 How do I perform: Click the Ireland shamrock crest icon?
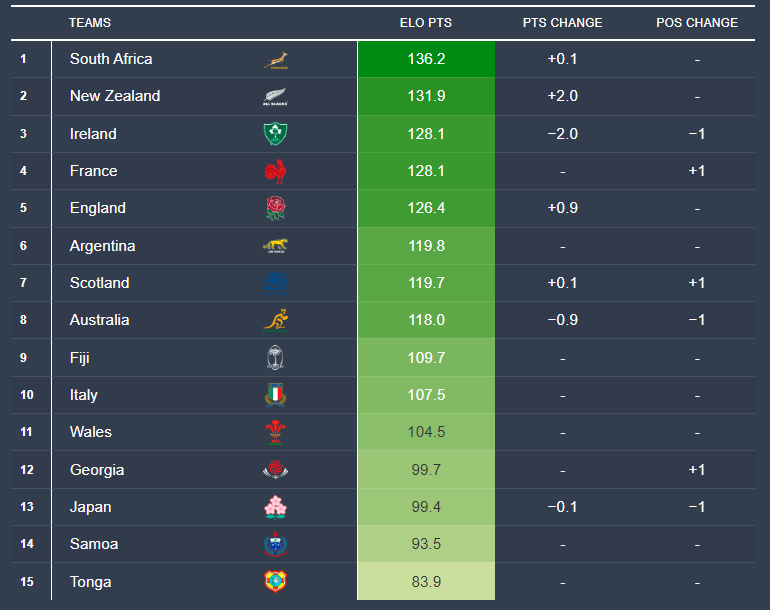[x=275, y=134]
